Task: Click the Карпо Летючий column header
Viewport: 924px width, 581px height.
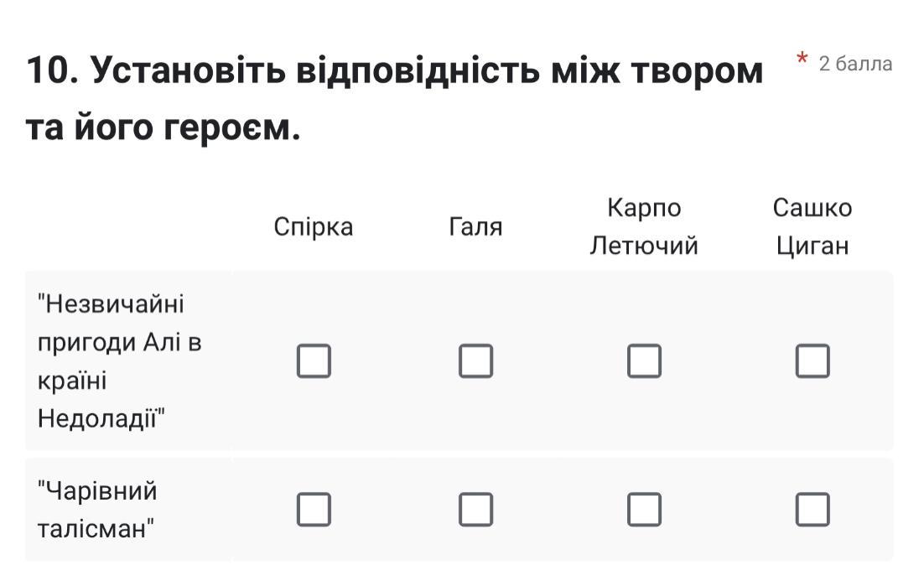Action: 644,226
